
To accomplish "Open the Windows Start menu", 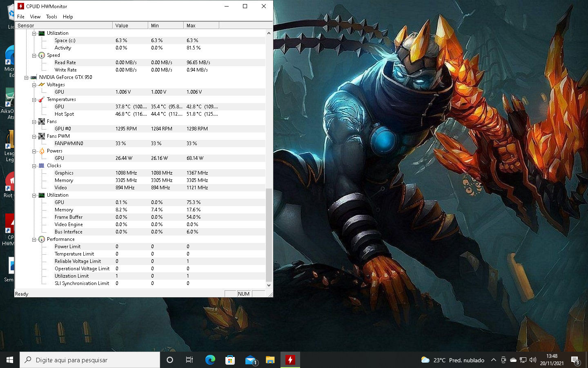I will [10, 360].
